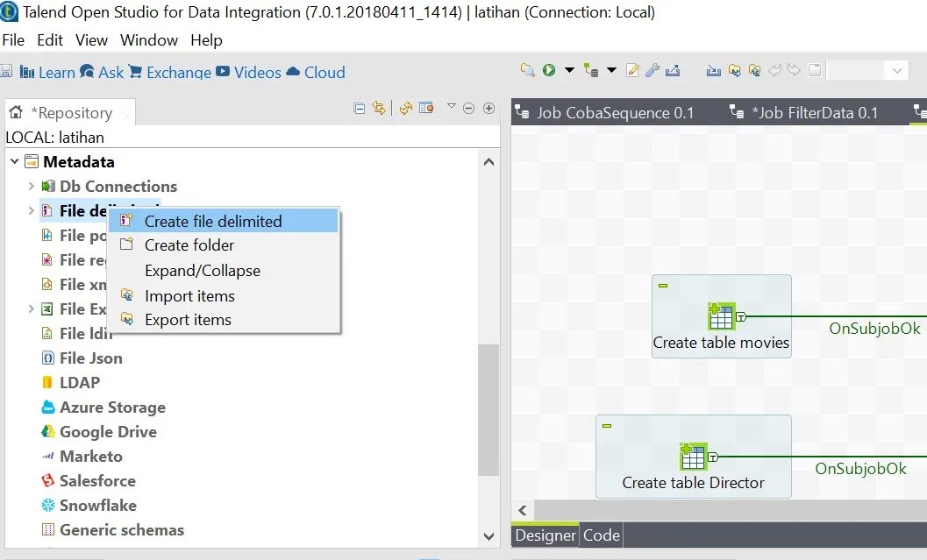
Task: Open the Learn link in toolbar
Action: pos(47,72)
